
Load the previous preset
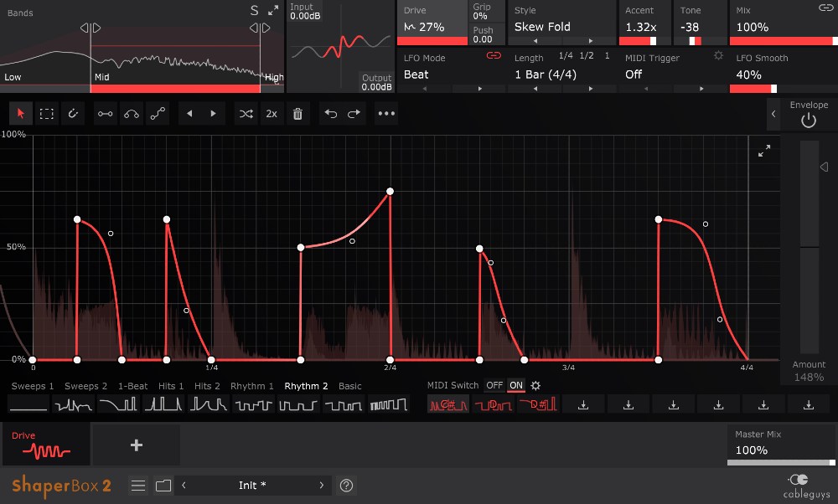tap(184, 486)
